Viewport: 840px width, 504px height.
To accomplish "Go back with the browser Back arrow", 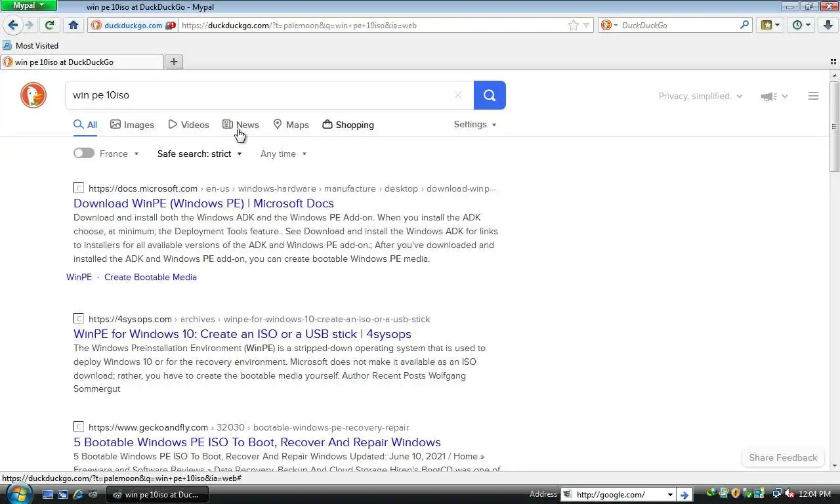I will pyautogui.click(x=12, y=25).
